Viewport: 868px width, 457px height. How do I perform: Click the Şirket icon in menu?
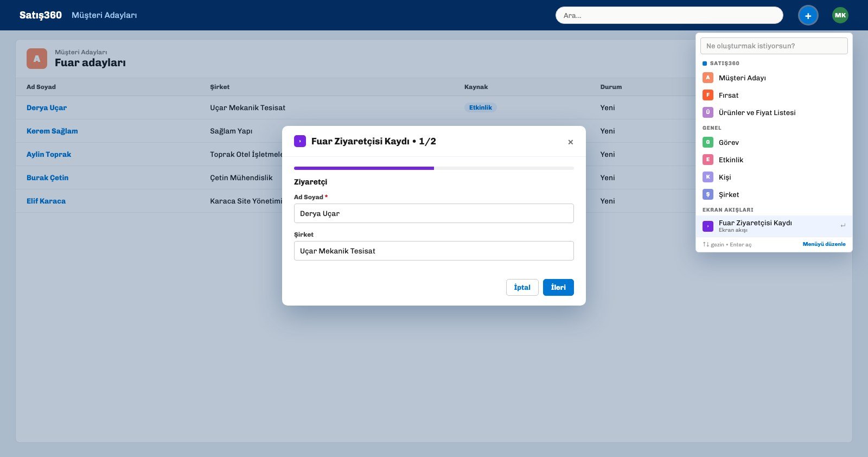coord(708,194)
